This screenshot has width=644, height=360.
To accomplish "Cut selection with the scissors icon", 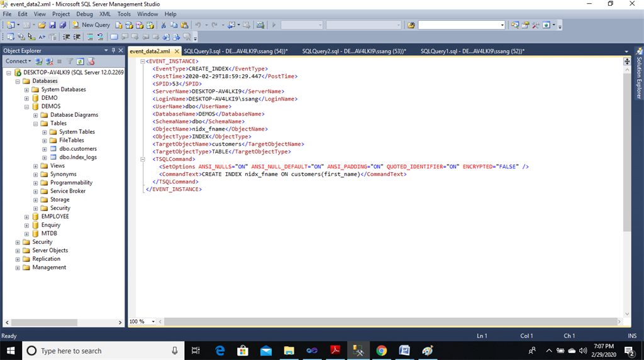I will coord(164,25).
